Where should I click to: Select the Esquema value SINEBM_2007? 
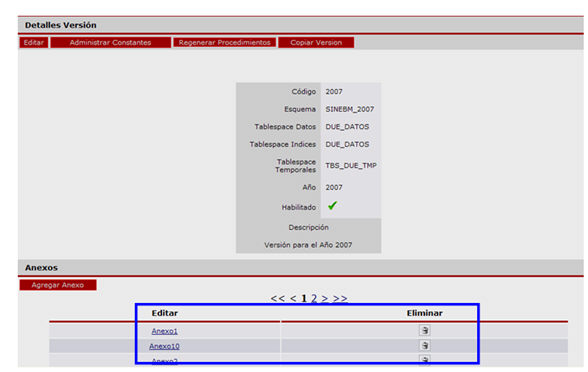[x=350, y=109]
